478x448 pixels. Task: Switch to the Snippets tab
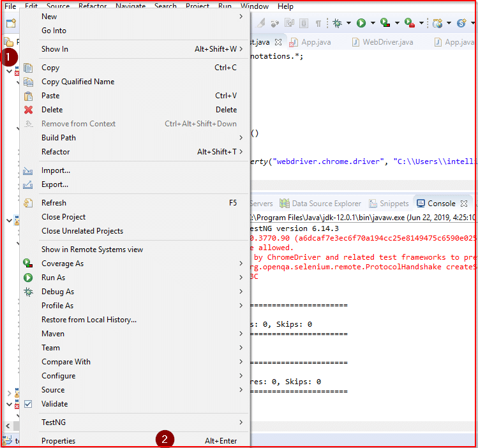(389, 204)
